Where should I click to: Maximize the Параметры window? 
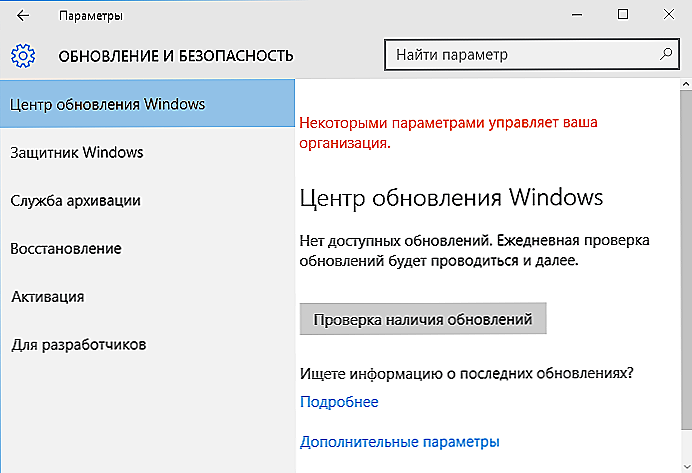click(623, 15)
